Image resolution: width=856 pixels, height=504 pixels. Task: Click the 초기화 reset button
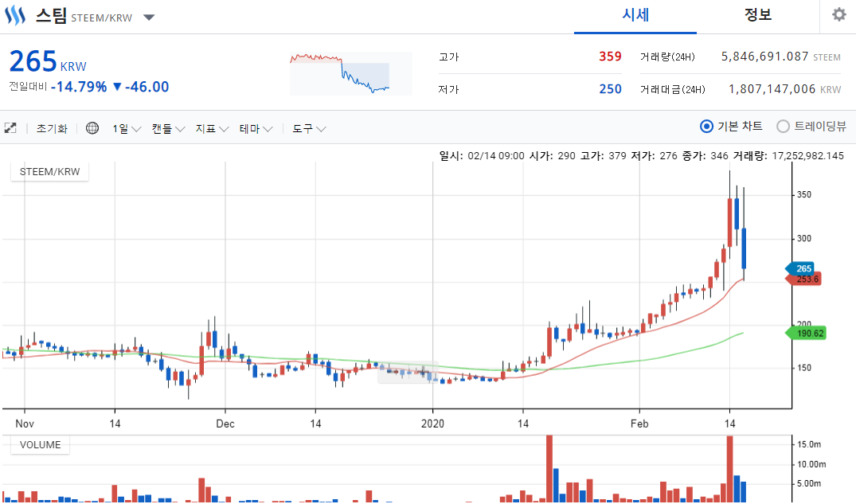(x=52, y=129)
